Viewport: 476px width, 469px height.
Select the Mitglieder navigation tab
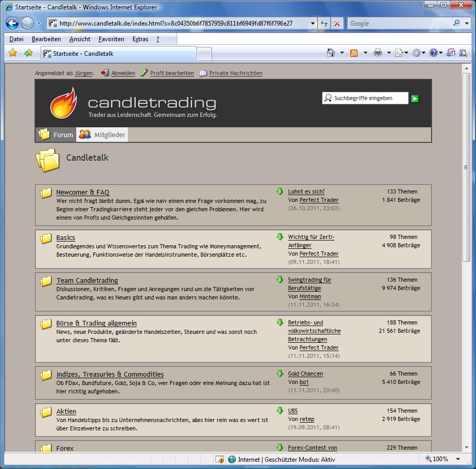click(x=102, y=135)
